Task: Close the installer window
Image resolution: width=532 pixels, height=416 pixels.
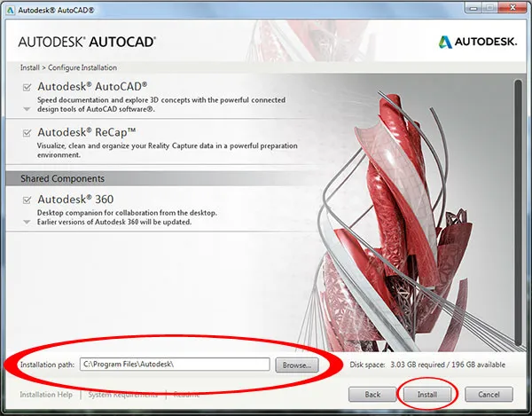Action: click(513, 7)
